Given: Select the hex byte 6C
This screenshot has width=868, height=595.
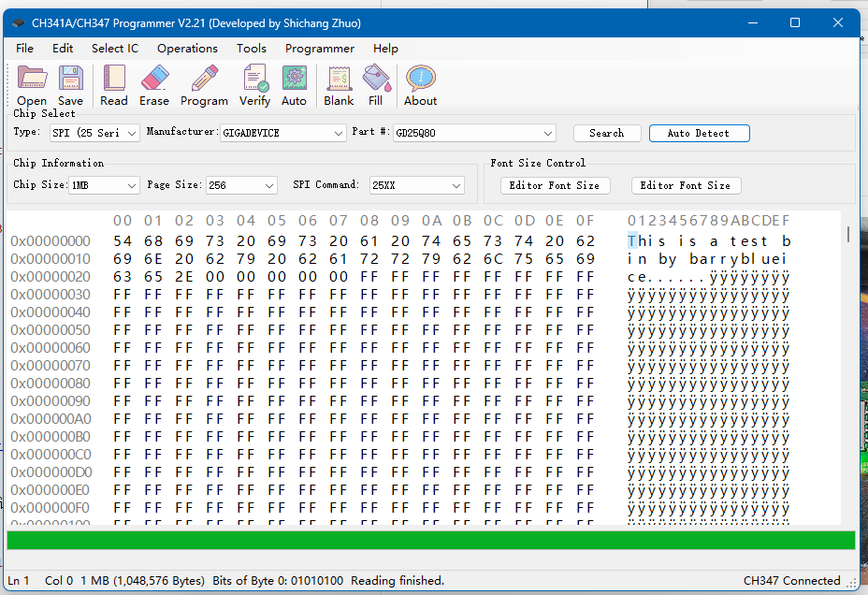Looking at the screenshot, I should pyautogui.click(x=493, y=259).
